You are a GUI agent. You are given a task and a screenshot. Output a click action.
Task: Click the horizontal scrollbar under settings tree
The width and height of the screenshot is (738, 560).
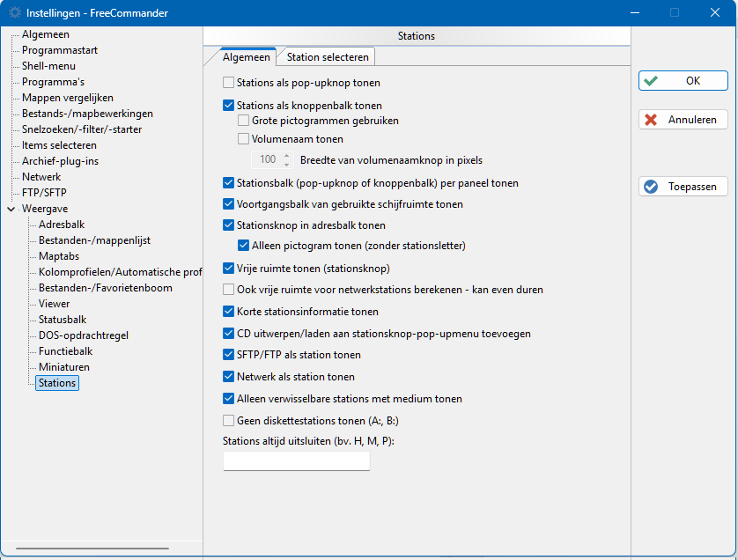tap(92, 549)
